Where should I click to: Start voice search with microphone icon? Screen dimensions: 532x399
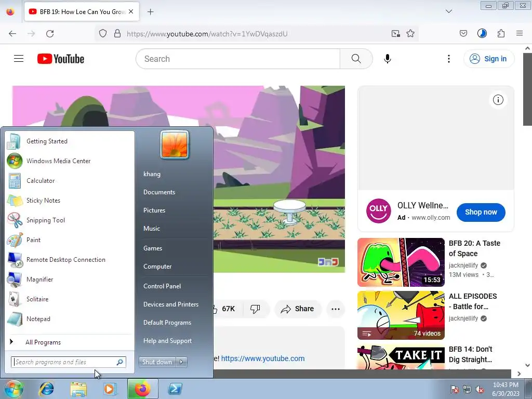pos(387,59)
